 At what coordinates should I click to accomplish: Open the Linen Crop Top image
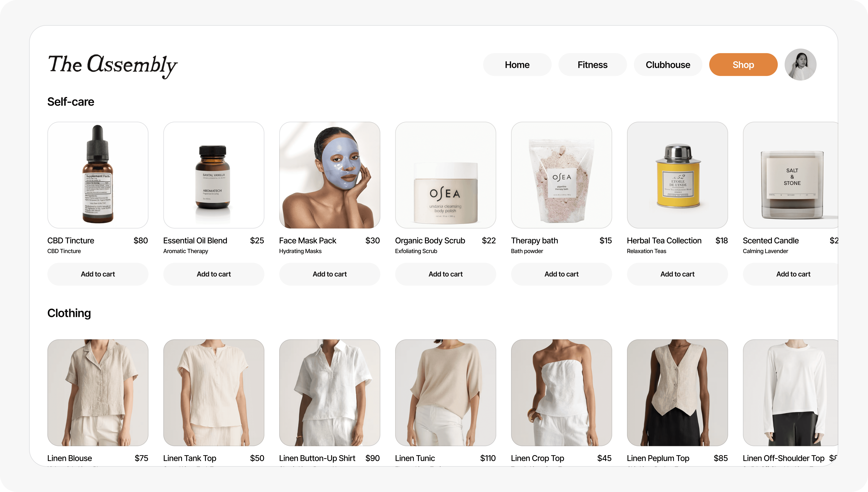561,392
